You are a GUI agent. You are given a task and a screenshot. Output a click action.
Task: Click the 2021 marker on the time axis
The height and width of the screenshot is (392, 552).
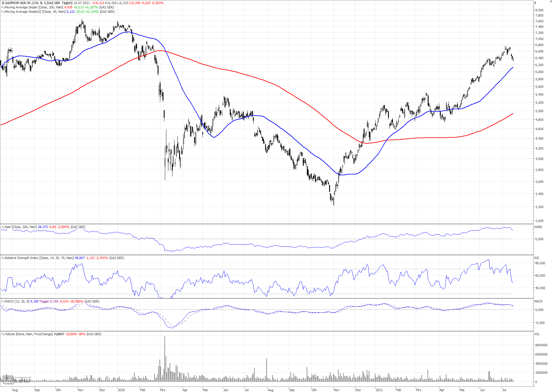pyautogui.click(x=379, y=390)
